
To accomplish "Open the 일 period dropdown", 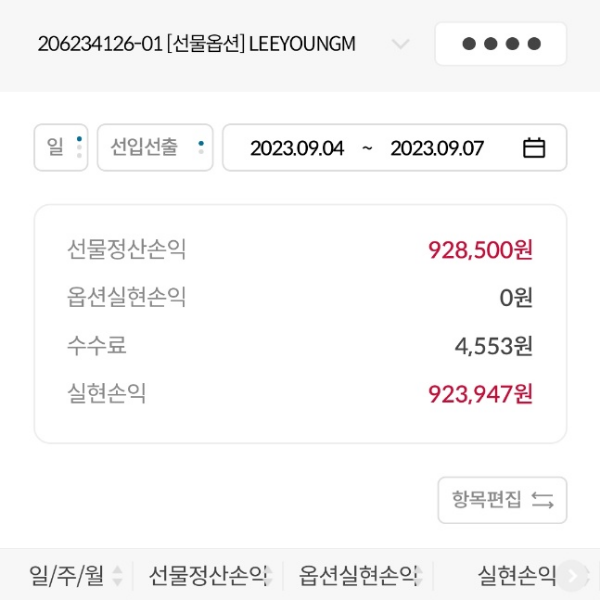I will [x=56, y=148].
